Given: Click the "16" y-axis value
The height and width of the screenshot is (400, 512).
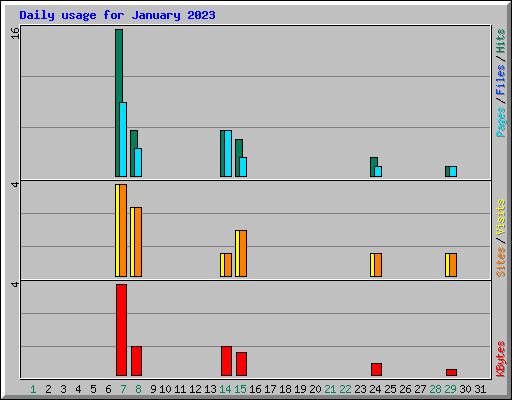Looking at the screenshot, I should (x=15, y=33).
